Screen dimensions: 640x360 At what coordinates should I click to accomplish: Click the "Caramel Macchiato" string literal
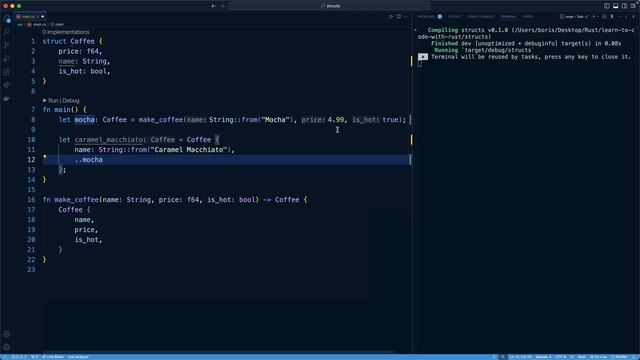pyautogui.click(x=189, y=150)
